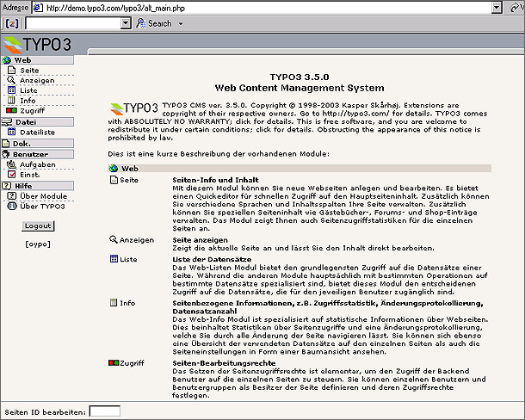The height and width of the screenshot is (420, 525).
Task: Select the Seite menu entry
Action: [x=29, y=71]
